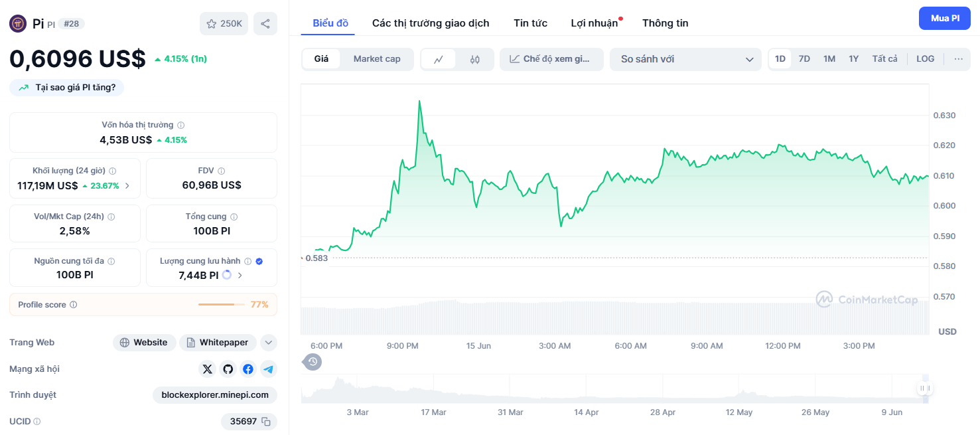Click the verified badge on circulating supply
The width and height of the screenshot is (980, 435).
[x=259, y=261]
